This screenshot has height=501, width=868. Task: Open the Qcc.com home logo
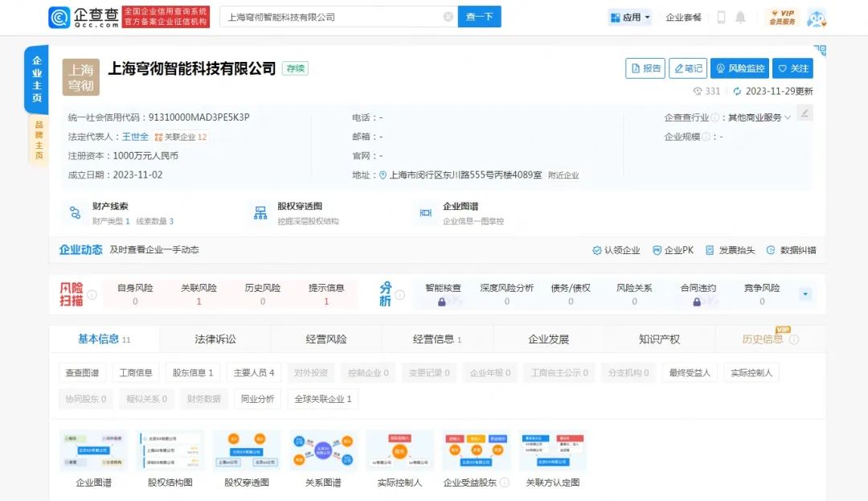(x=84, y=17)
